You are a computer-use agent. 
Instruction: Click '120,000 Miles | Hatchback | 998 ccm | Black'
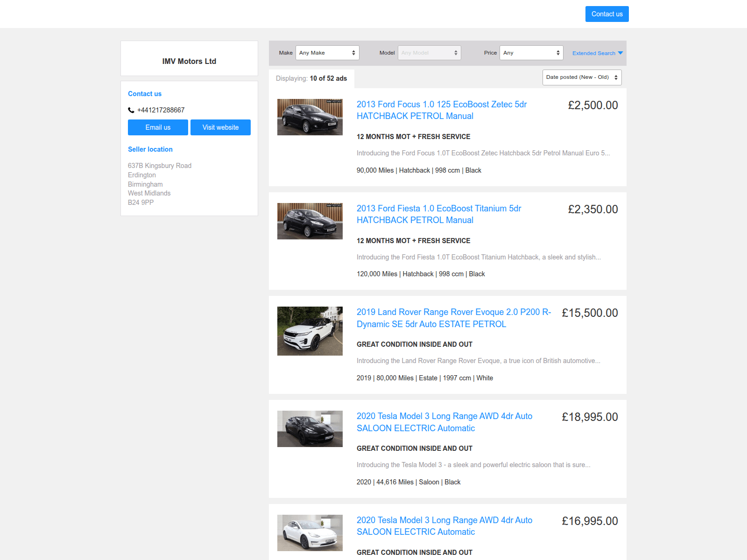pyautogui.click(x=421, y=274)
